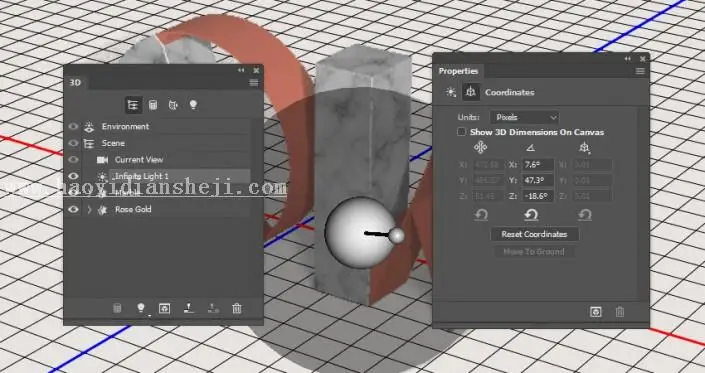Click the X rotation field 7.6°
705x373 pixels.
click(x=537, y=164)
